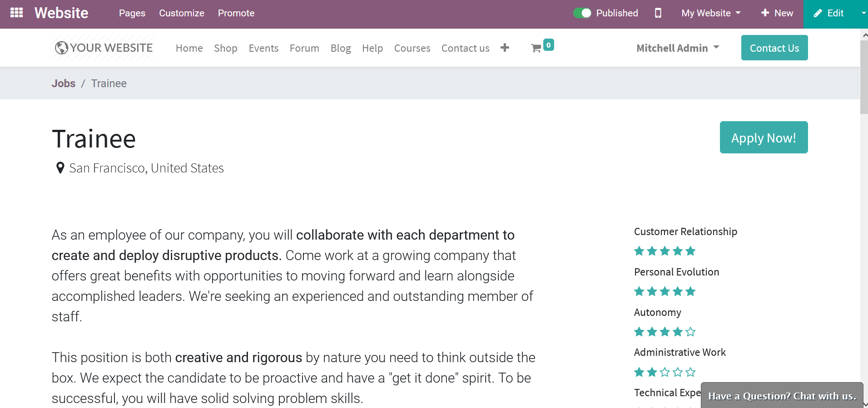The height and width of the screenshot is (408, 868).
Task: Open the apps grid menu icon
Action: [16, 13]
